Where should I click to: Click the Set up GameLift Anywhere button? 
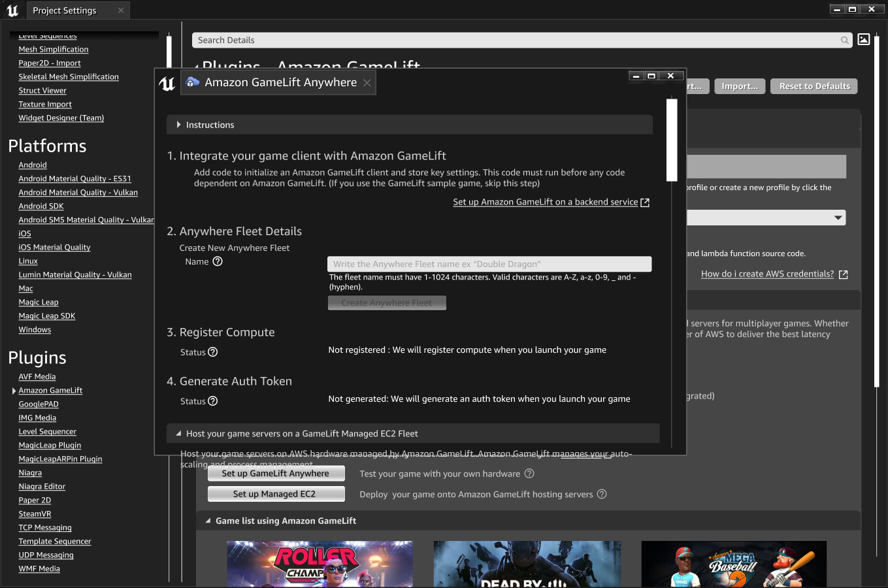click(x=276, y=474)
